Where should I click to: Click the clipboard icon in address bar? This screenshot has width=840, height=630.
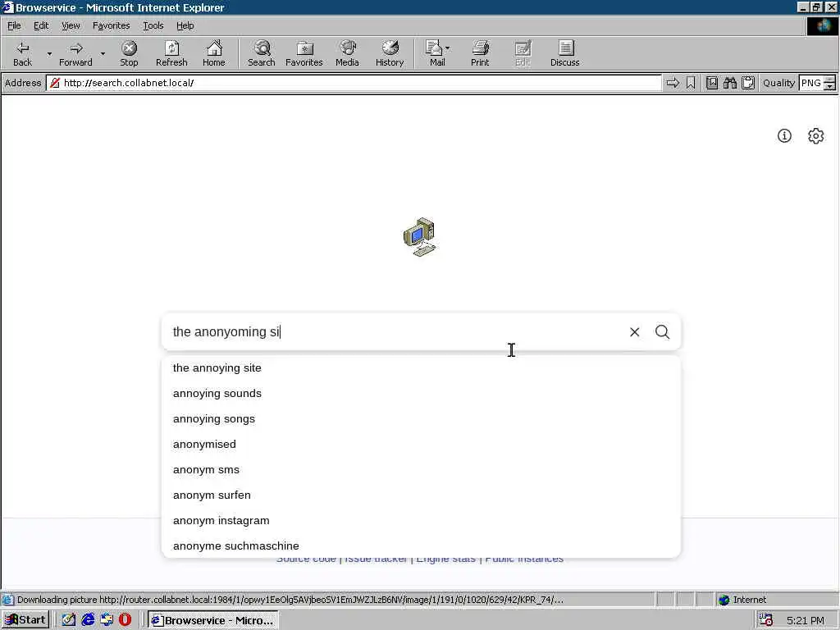click(x=748, y=83)
